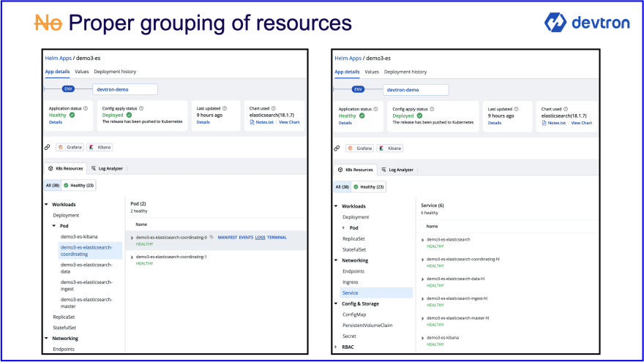The height and width of the screenshot is (362, 644).
Task: Select Secret under Config & Storage
Action: point(350,336)
